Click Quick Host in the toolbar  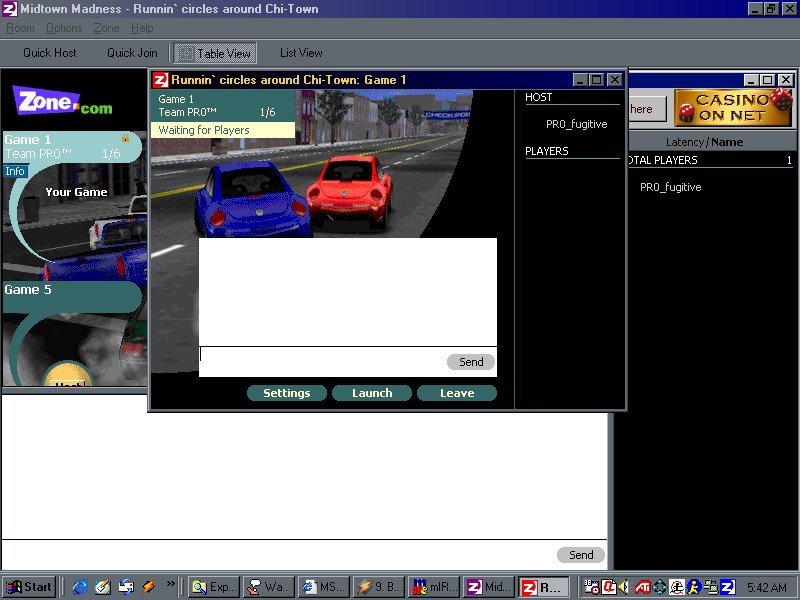point(49,53)
